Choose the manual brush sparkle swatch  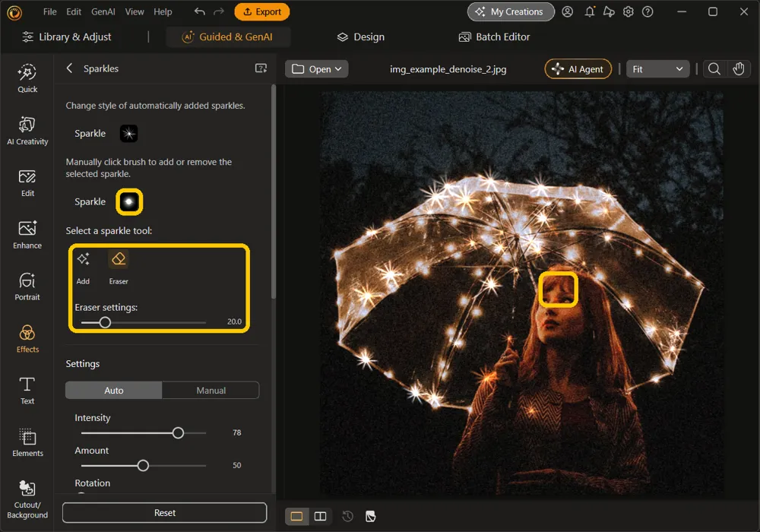tap(129, 201)
